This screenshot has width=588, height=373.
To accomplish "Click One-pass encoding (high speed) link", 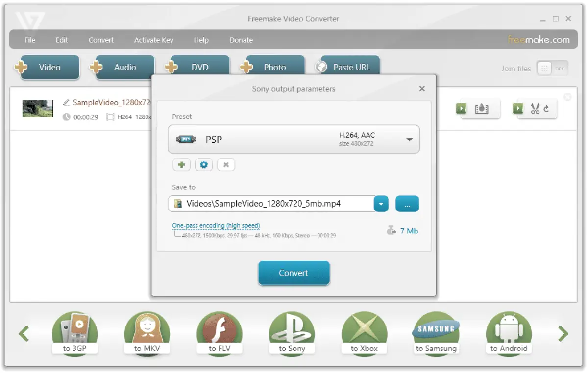I will [x=216, y=226].
